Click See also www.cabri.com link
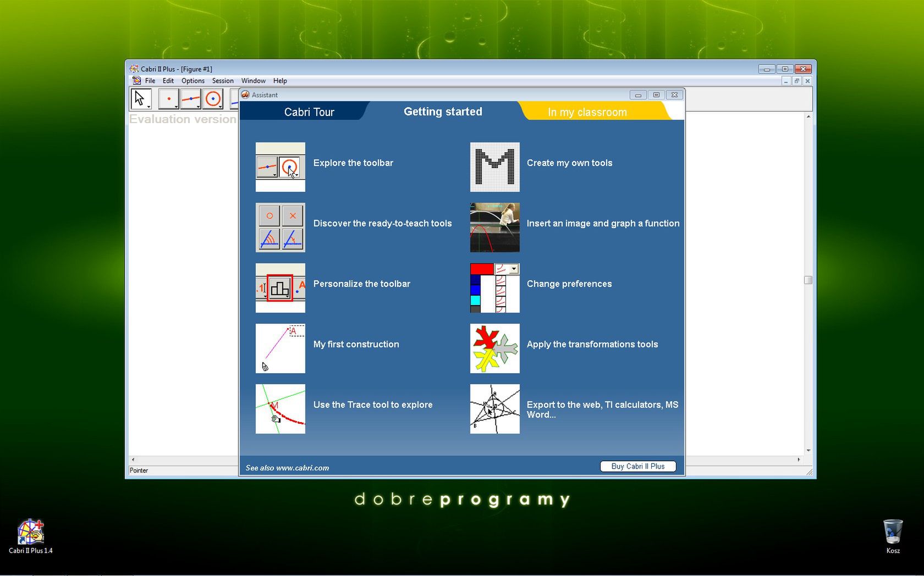This screenshot has width=924, height=576. [287, 468]
